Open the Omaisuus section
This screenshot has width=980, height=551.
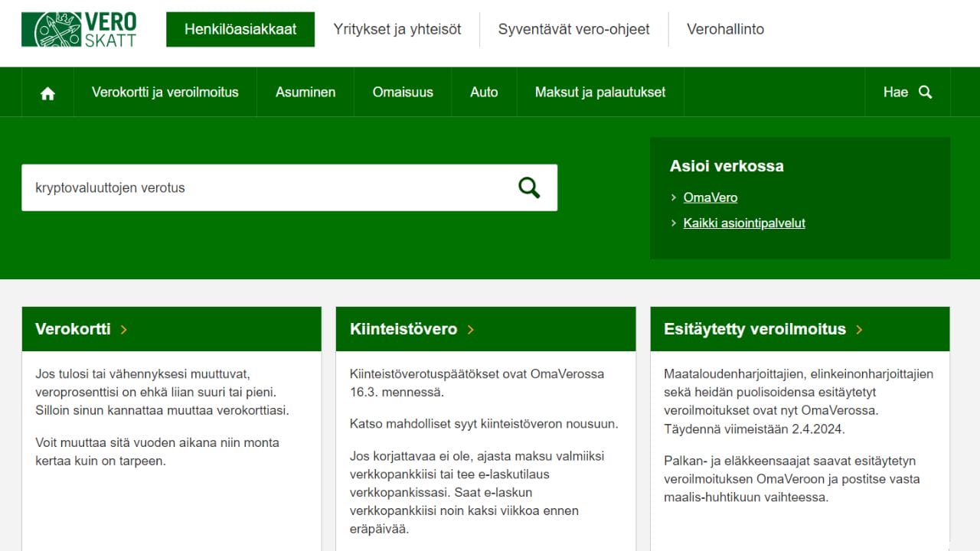403,92
